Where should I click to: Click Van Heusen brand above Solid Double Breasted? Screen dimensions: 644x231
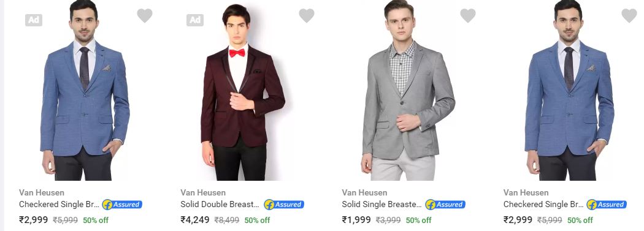click(203, 192)
